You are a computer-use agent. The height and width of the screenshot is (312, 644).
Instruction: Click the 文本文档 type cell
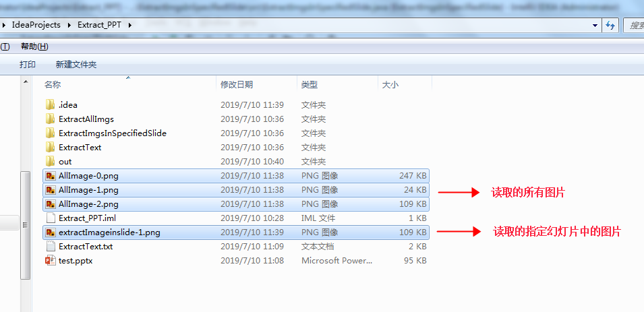(318, 247)
